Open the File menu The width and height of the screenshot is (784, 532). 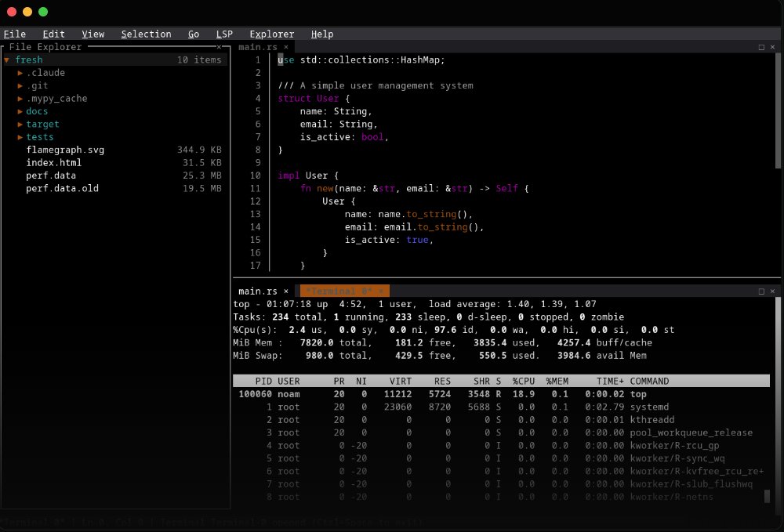[x=14, y=34]
